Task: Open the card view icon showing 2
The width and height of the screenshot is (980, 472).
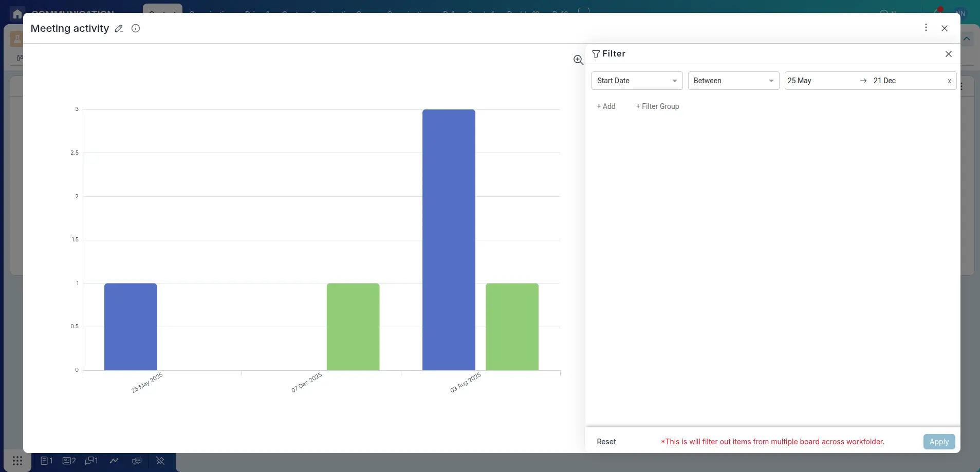Action: tap(68, 461)
